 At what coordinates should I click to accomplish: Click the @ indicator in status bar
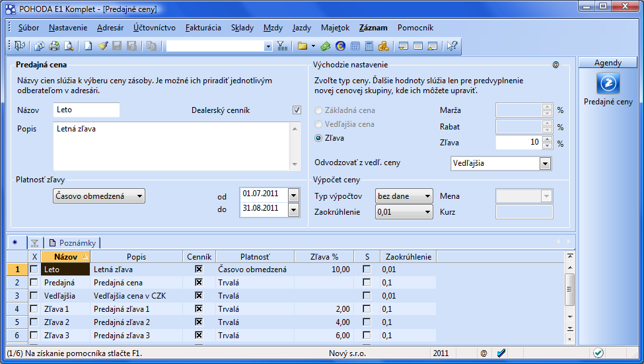(483, 353)
